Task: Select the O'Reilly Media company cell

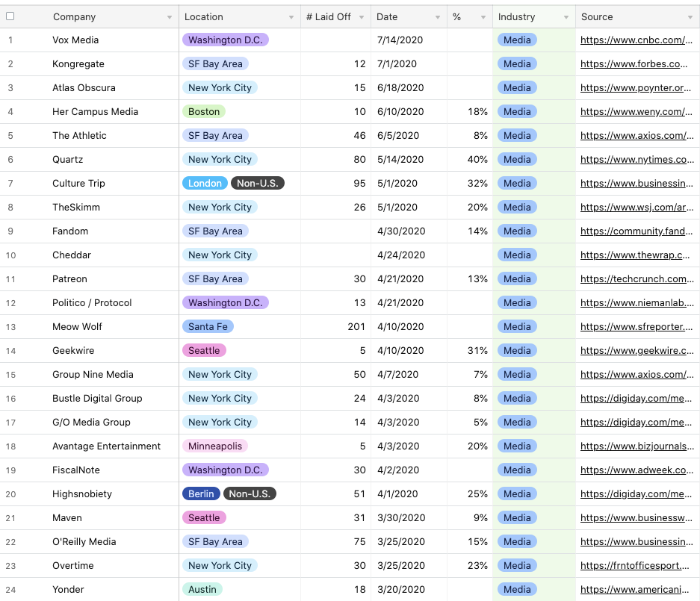Action: pyautogui.click(x=84, y=542)
